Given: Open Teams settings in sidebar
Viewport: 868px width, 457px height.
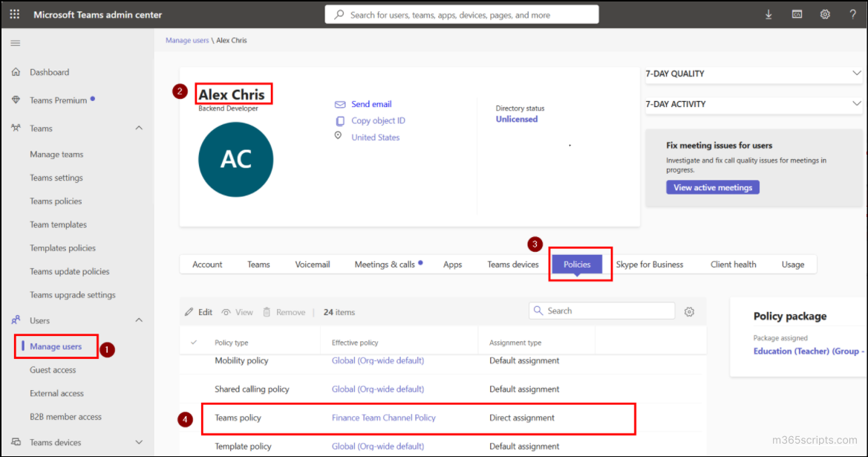Looking at the screenshot, I should [x=56, y=178].
